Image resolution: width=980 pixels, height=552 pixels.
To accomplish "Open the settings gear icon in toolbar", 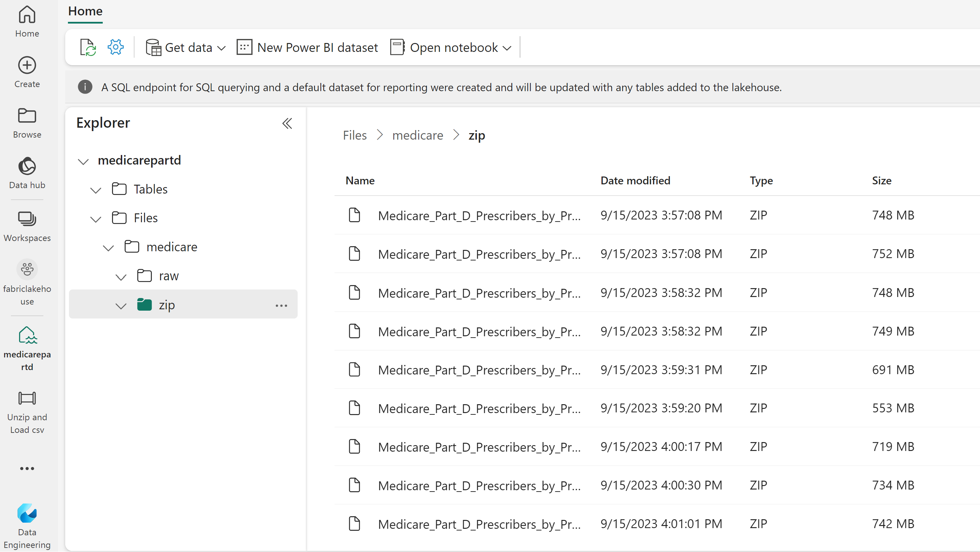I will click(116, 47).
